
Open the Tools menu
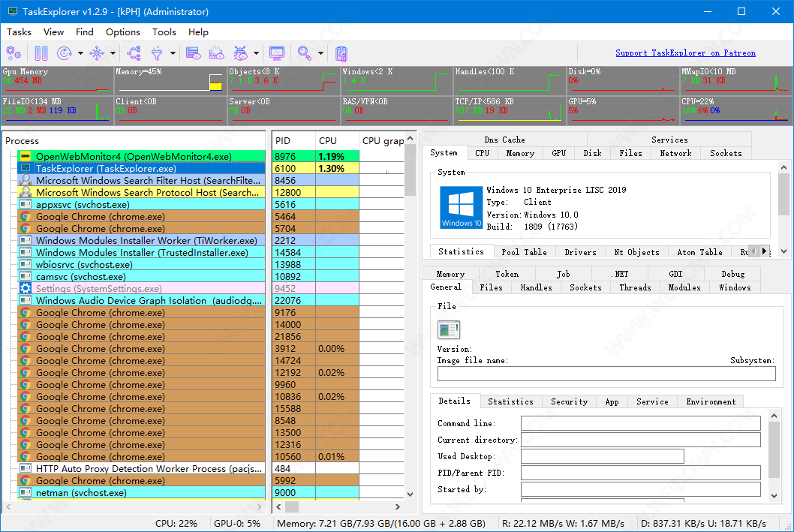pyautogui.click(x=164, y=32)
